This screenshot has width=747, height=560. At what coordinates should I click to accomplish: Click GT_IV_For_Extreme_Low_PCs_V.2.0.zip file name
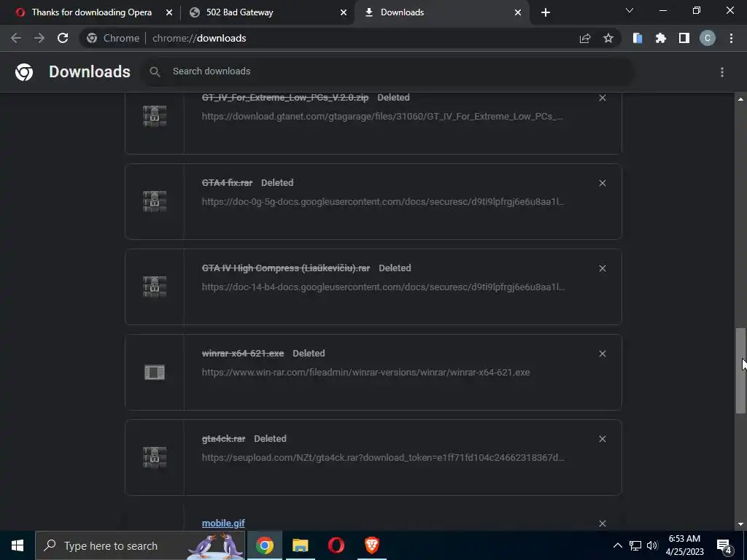[x=285, y=97]
